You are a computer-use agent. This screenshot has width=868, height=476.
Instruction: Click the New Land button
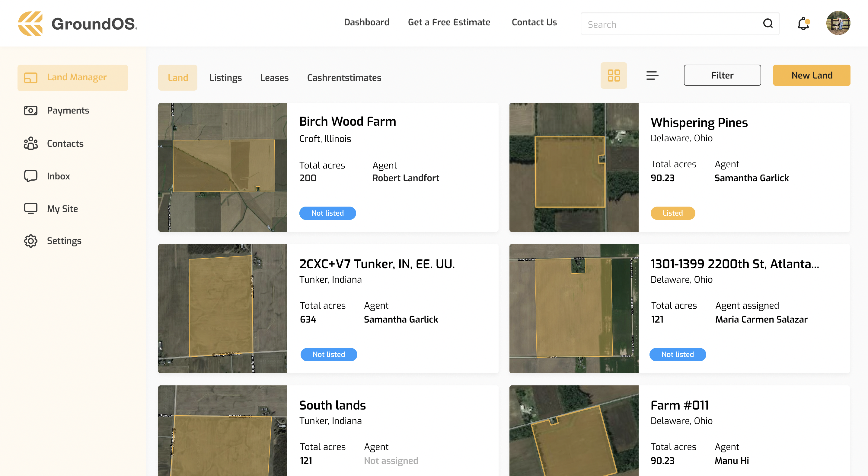point(811,75)
